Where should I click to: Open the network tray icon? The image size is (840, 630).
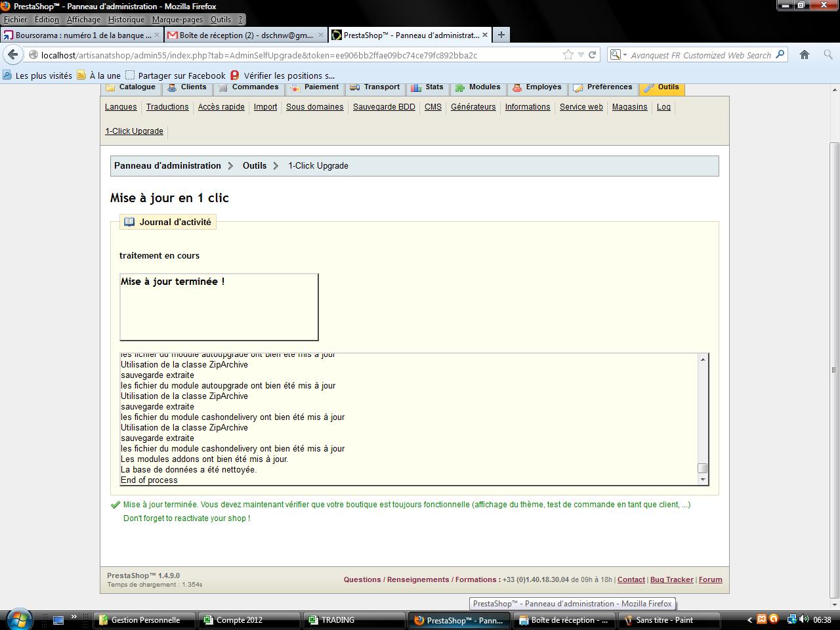click(x=792, y=619)
